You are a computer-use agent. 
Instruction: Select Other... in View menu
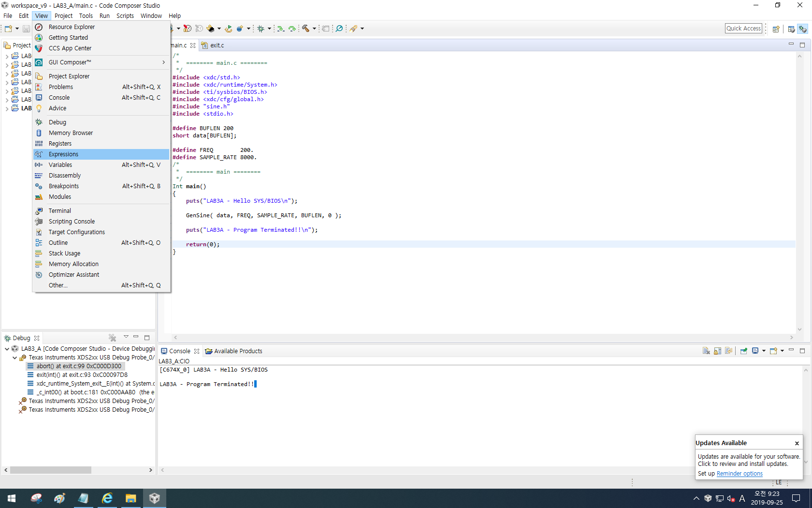pyautogui.click(x=101, y=285)
